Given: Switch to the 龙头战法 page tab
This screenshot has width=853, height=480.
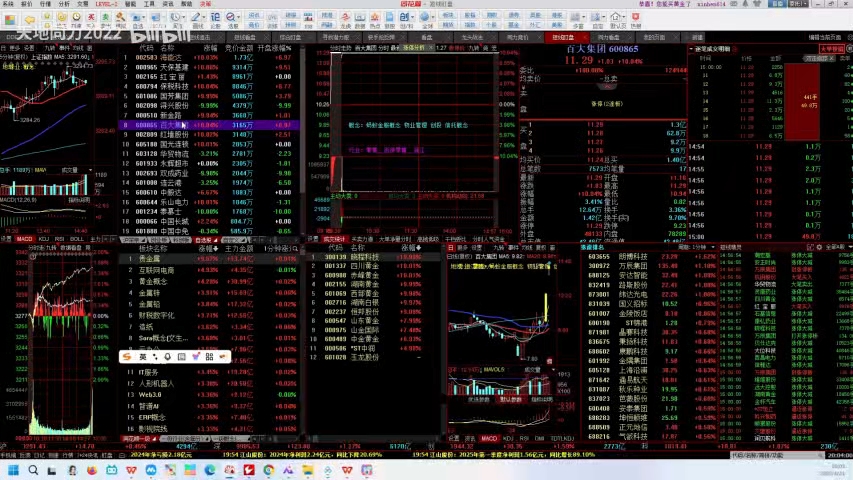Looking at the screenshot, I should (472, 37).
